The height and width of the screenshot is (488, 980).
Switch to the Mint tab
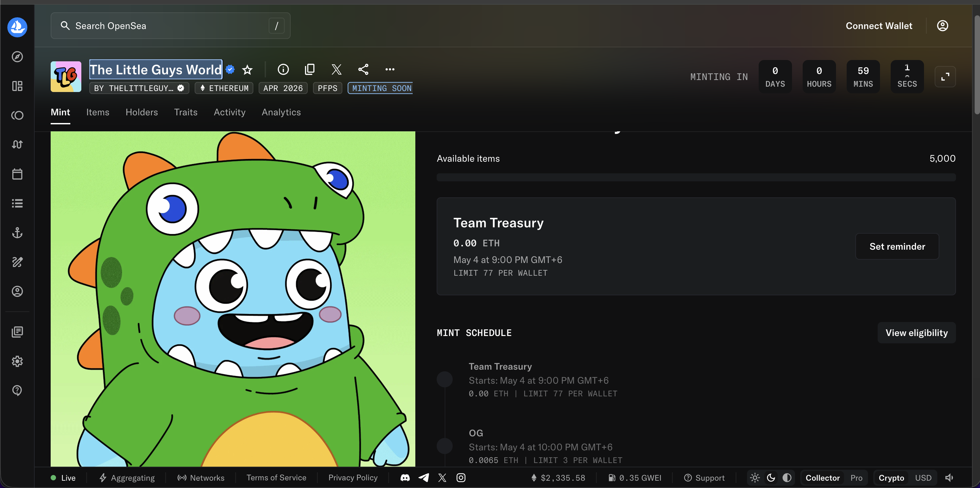click(60, 112)
